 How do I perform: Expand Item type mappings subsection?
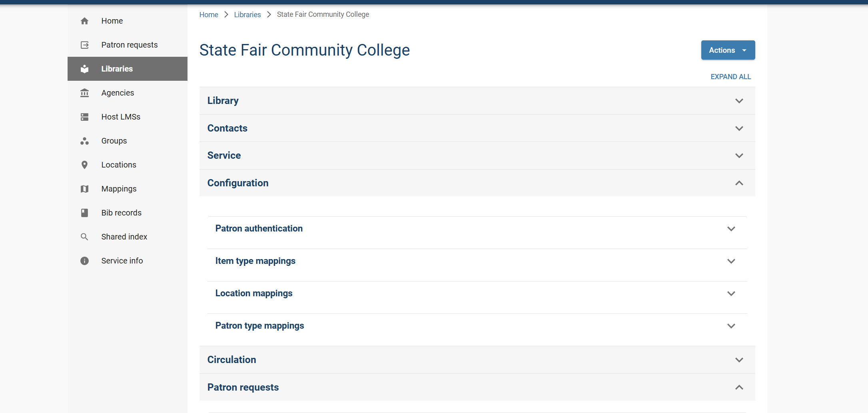pos(477,261)
